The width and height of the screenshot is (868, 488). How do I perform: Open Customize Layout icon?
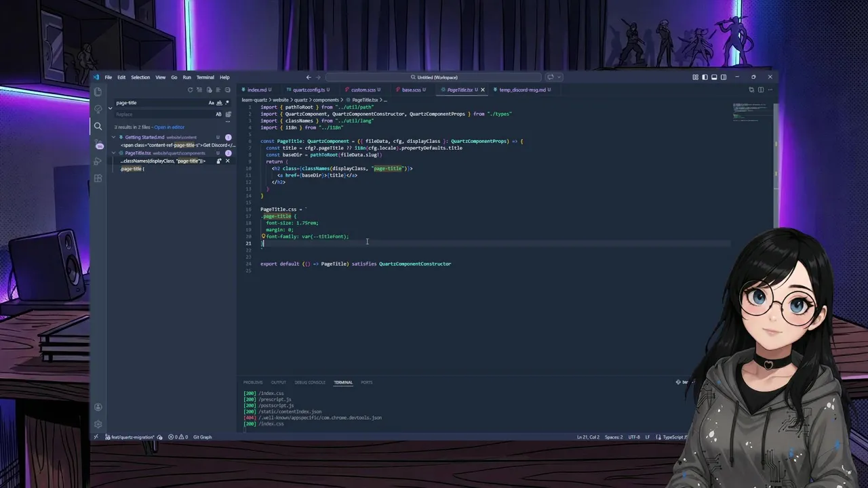click(x=695, y=77)
